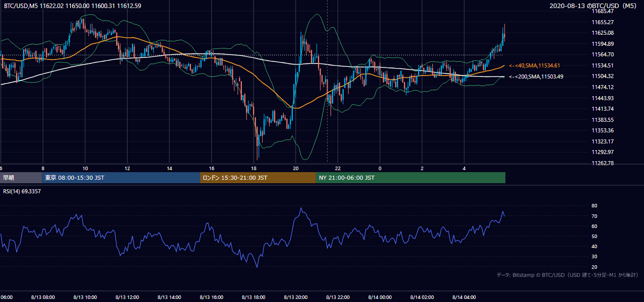Click hour 22 on the price chart axis

338,168
